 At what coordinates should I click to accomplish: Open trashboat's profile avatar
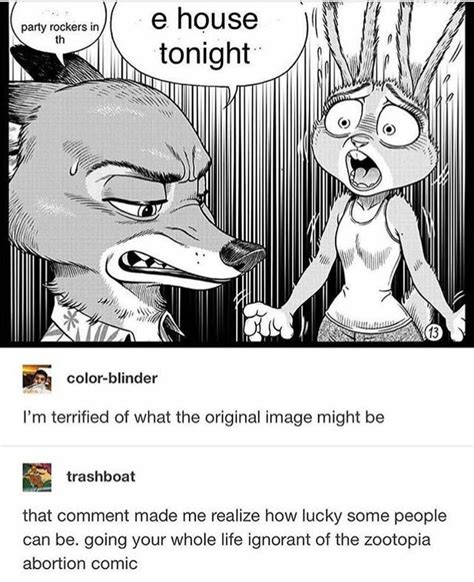click(37, 477)
